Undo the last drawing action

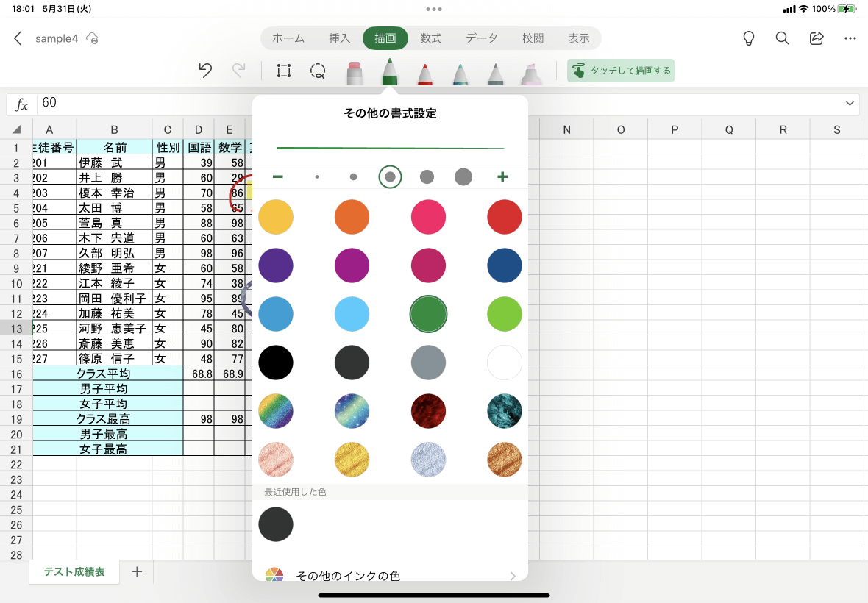click(205, 71)
